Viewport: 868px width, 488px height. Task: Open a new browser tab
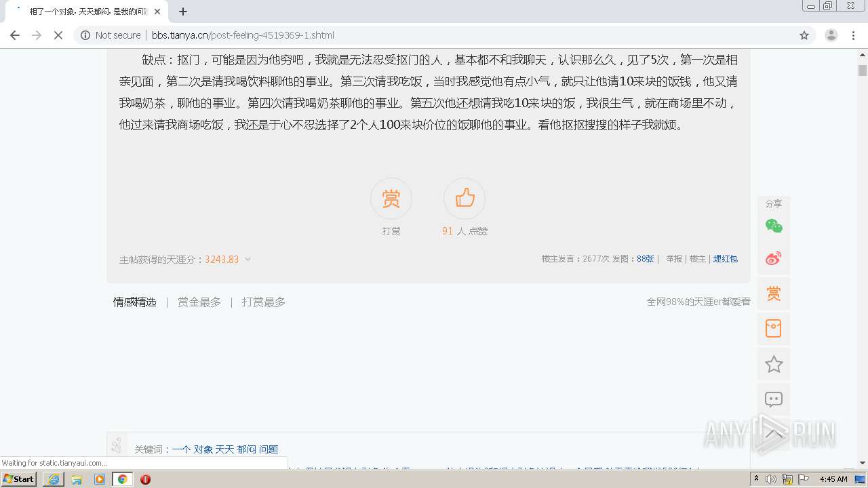[183, 12]
